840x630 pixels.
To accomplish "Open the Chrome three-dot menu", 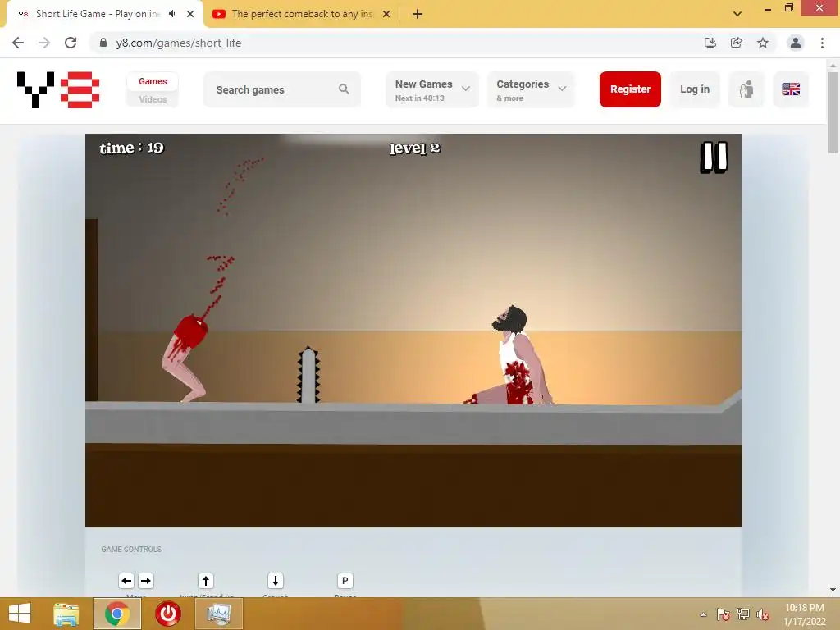I will pyautogui.click(x=822, y=43).
